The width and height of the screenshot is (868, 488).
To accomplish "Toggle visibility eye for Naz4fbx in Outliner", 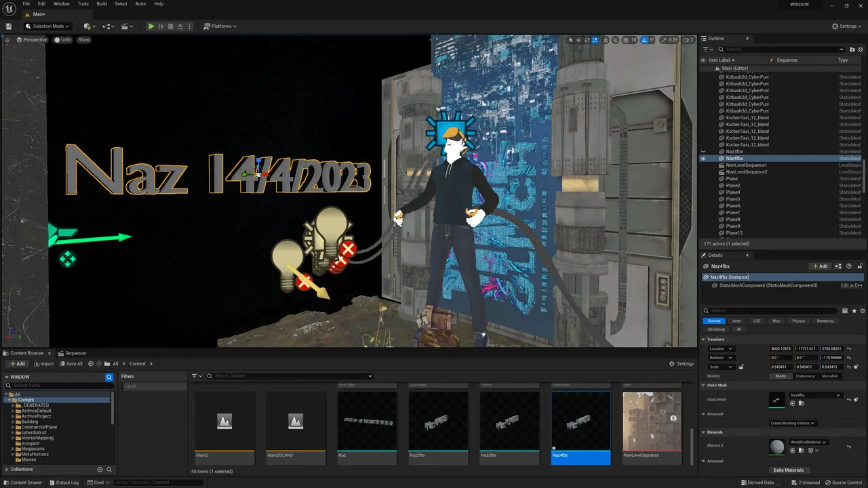I will pos(703,159).
